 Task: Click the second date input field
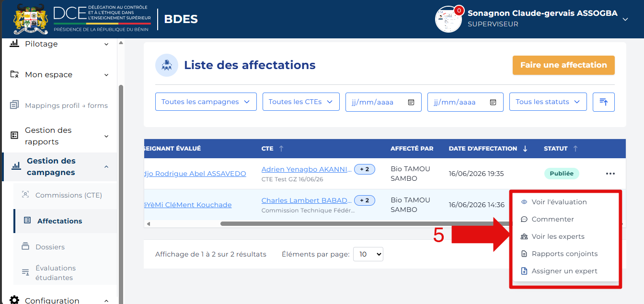pos(465,102)
